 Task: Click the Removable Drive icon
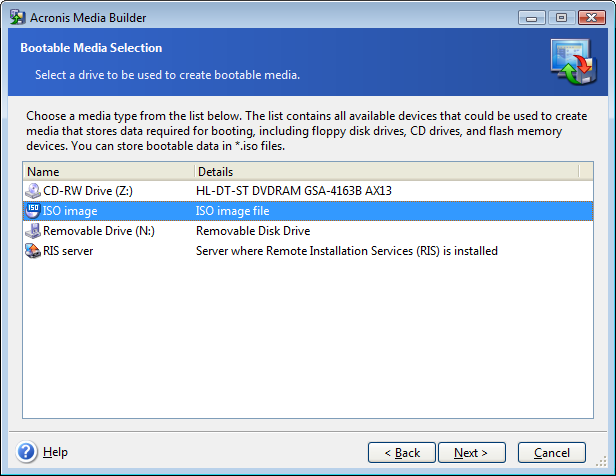33,231
